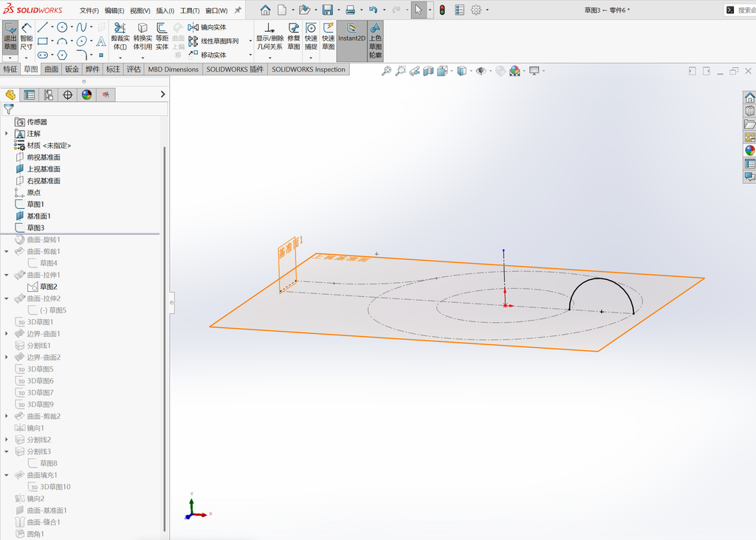The width and height of the screenshot is (756, 540).
Task: Expand the 边界-曲面1 tree node
Action: pos(7,334)
